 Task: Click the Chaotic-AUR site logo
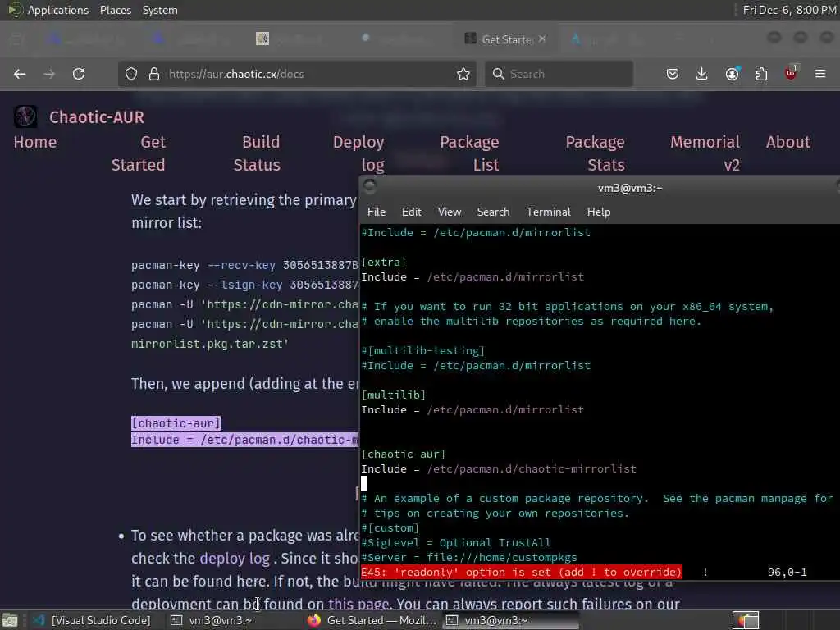click(x=25, y=116)
